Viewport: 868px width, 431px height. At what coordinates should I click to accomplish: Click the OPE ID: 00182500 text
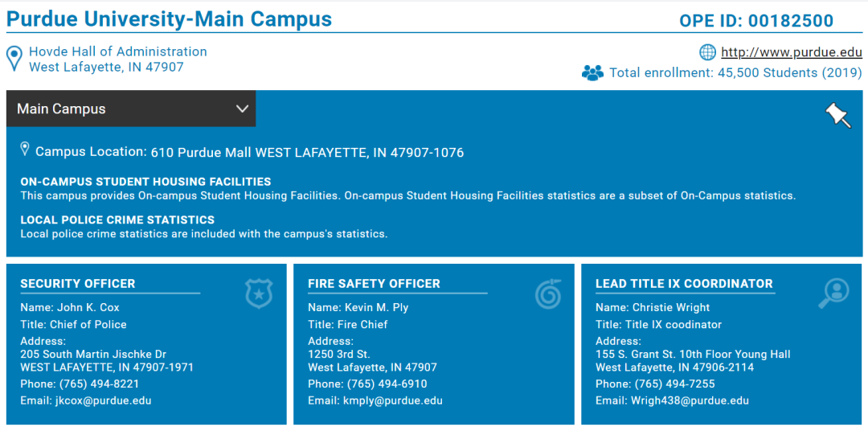coord(756,21)
